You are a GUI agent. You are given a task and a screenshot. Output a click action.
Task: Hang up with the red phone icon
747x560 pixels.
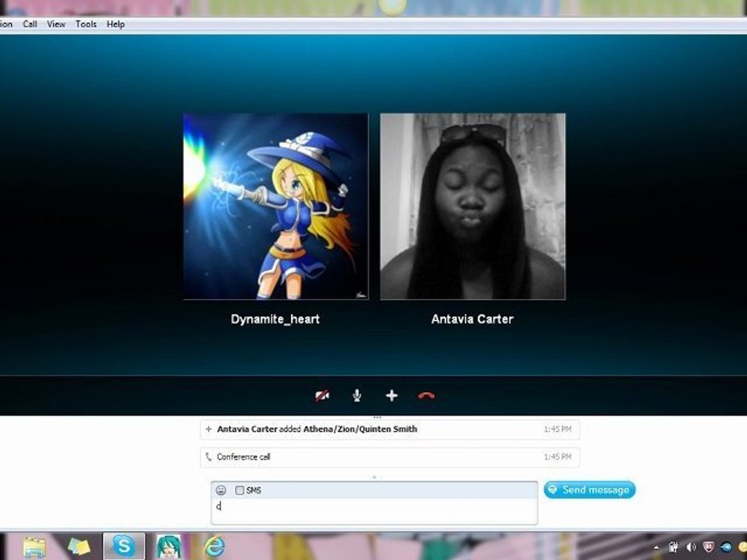click(x=426, y=395)
